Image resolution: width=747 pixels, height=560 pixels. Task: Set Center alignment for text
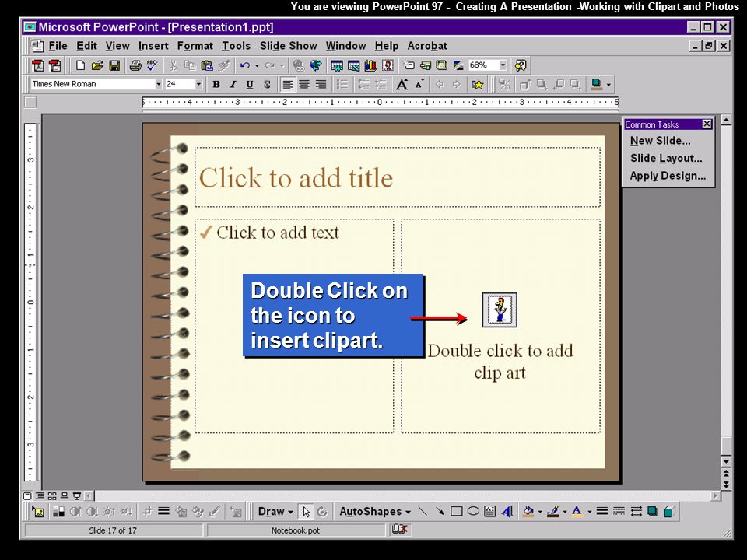point(304,85)
